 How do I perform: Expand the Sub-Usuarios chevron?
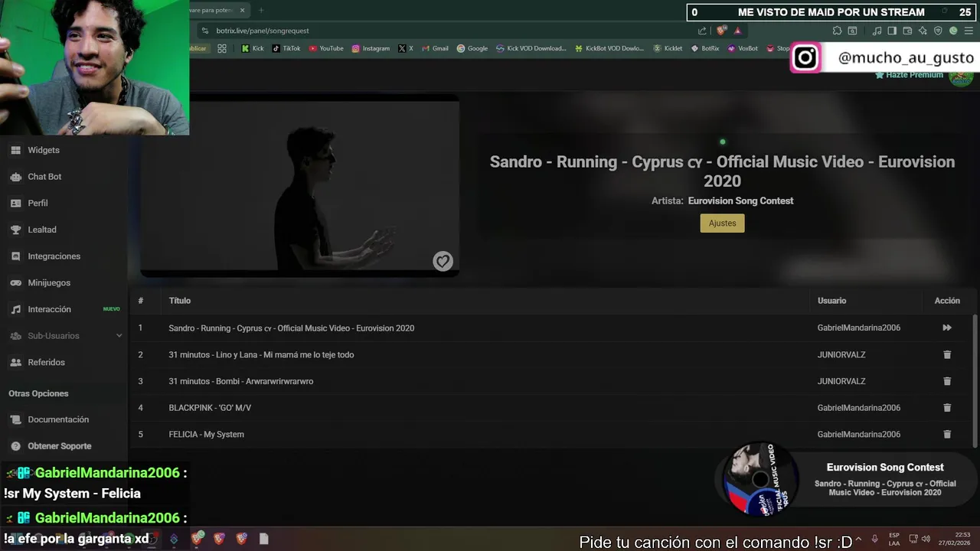click(119, 336)
